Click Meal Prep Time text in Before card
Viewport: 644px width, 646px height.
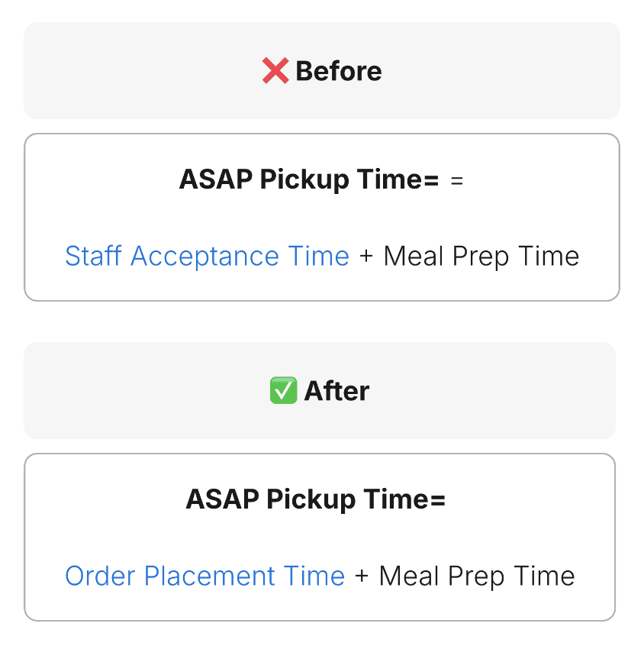[481, 257]
